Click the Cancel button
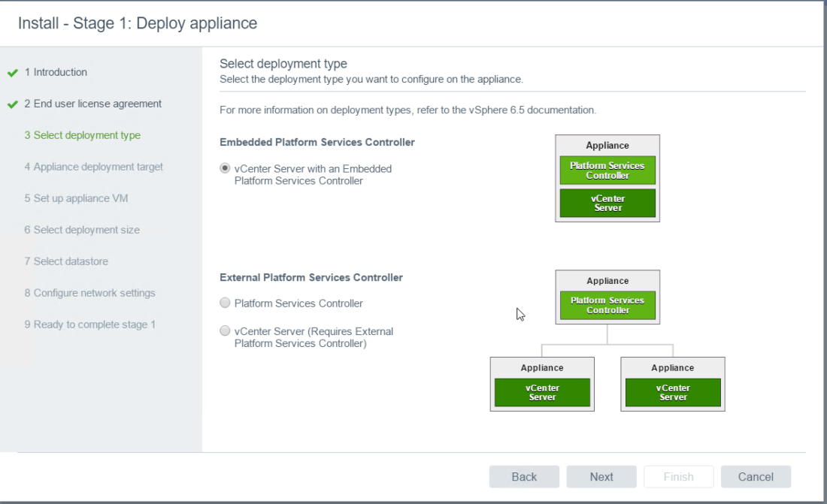The width and height of the screenshot is (827, 504). point(756,477)
